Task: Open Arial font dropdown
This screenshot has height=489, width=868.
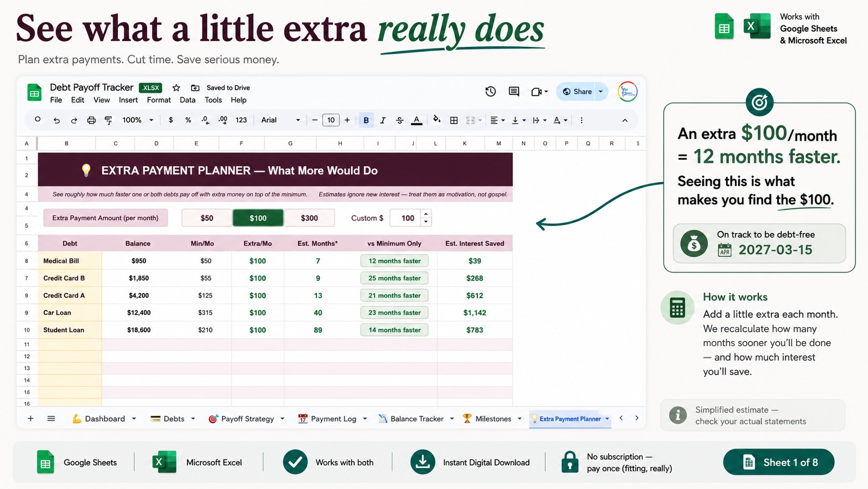Action: 281,120
